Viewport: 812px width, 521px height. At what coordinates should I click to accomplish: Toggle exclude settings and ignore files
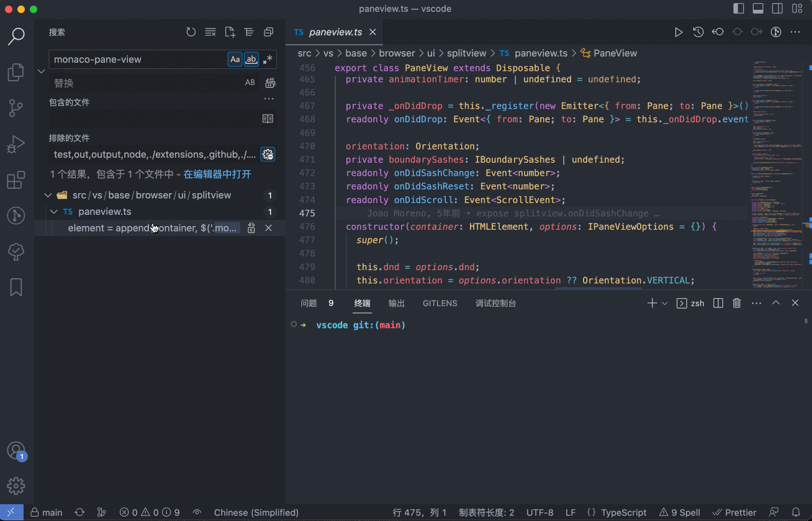pyautogui.click(x=268, y=155)
